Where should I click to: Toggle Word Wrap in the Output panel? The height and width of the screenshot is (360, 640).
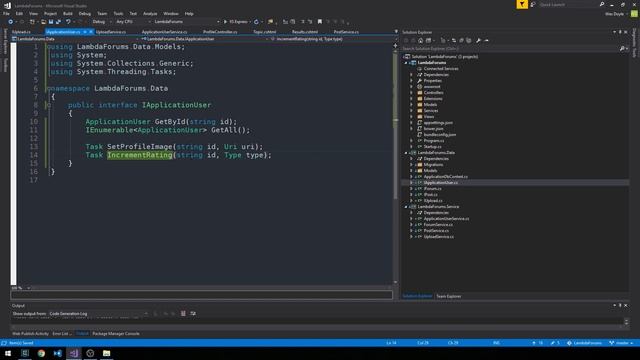pyautogui.click(x=193, y=313)
